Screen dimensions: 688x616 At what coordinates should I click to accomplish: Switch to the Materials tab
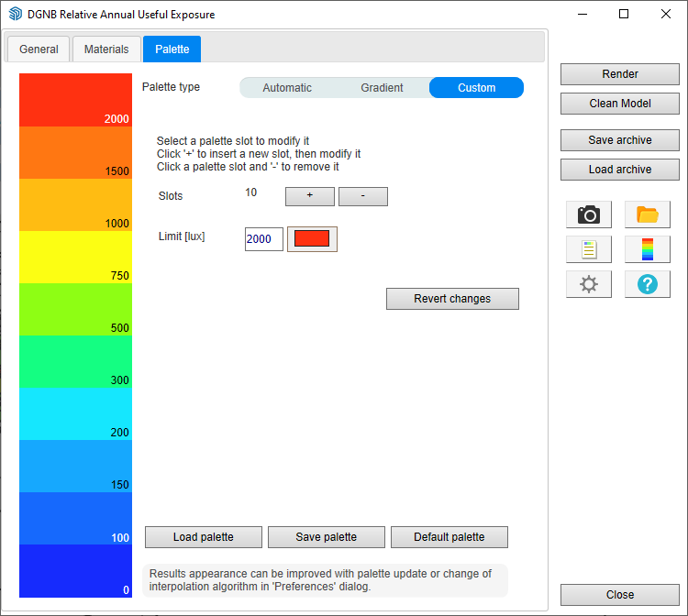tap(106, 49)
